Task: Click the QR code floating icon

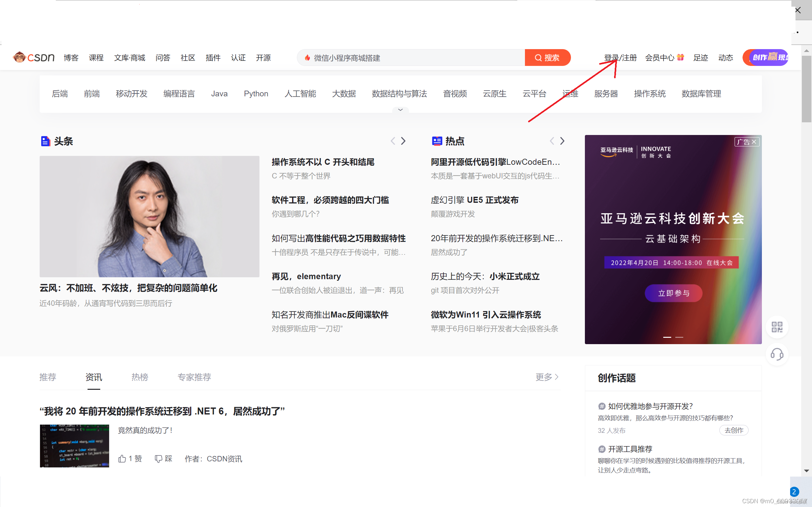Action: tap(777, 327)
